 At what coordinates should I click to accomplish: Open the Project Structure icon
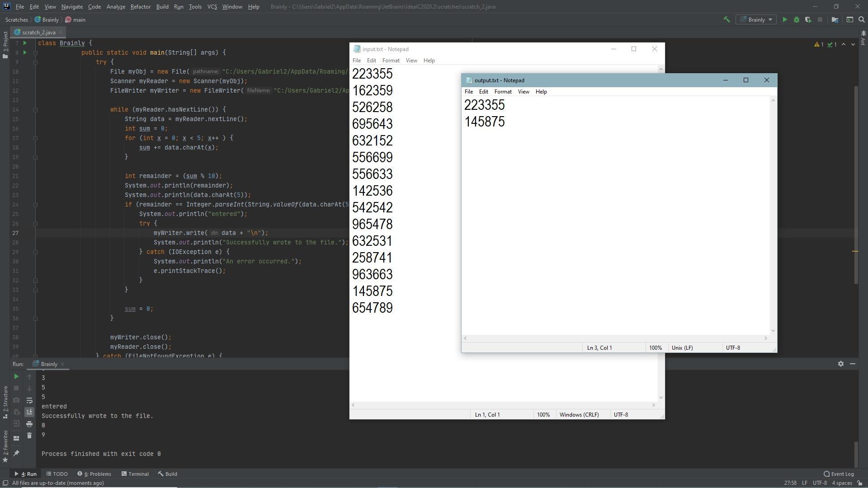[x=835, y=19]
